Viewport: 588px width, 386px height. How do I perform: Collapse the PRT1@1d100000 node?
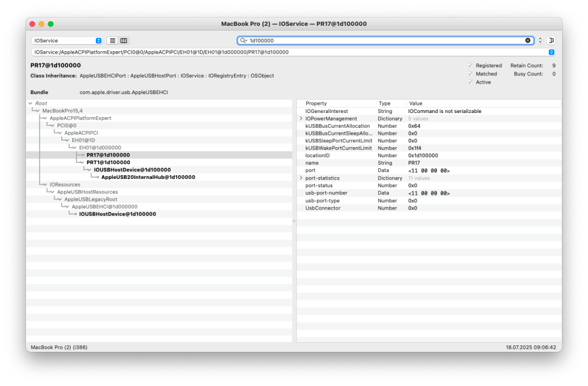[x=82, y=162]
